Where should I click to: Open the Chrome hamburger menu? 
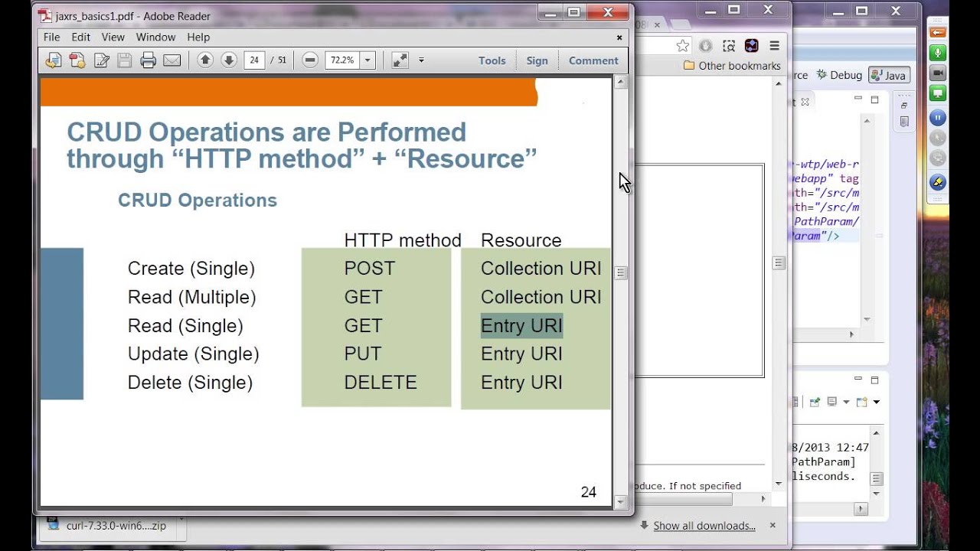pos(774,46)
